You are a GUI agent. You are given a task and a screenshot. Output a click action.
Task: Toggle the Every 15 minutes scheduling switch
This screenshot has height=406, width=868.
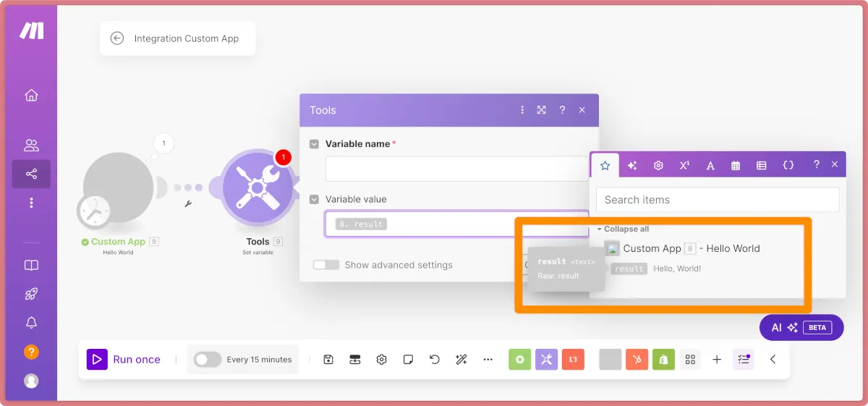pos(208,360)
